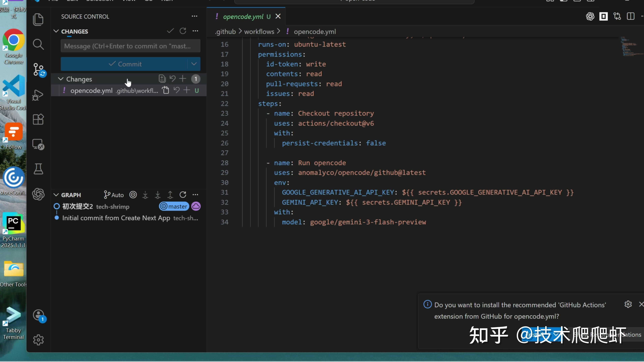Open SOURCE CONTROL more actions menu
This screenshot has height=362, width=644.
coord(195,16)
